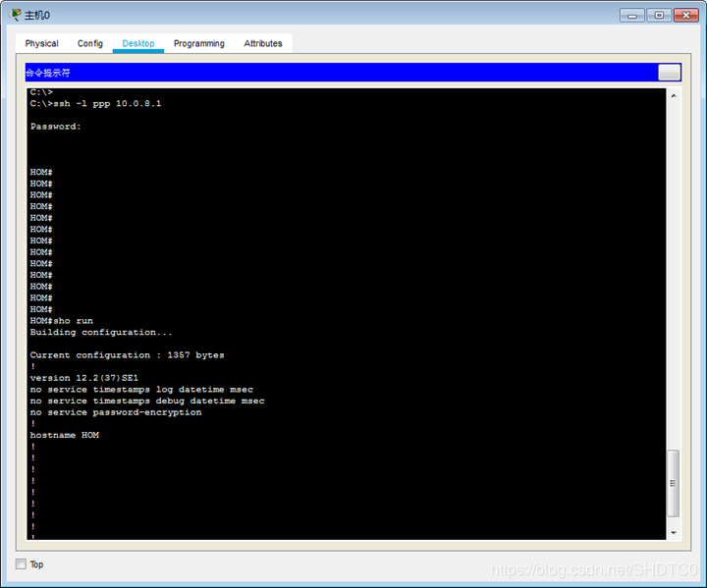Image resolution: width=707 pixels, height=588 pixels.
Task: Click 'Current configuration : 1357 bytes' line
Action: pyautogui.click(x=127, y=355)
